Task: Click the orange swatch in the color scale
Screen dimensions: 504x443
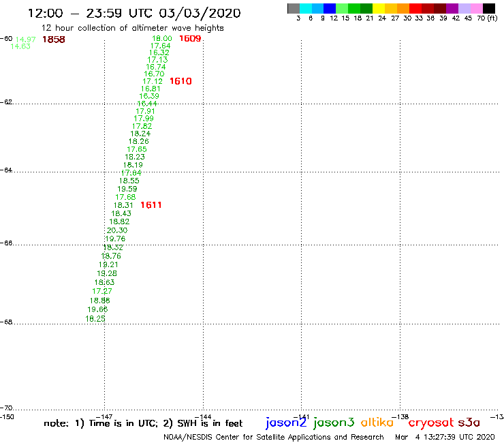Action: pos(403,8)
